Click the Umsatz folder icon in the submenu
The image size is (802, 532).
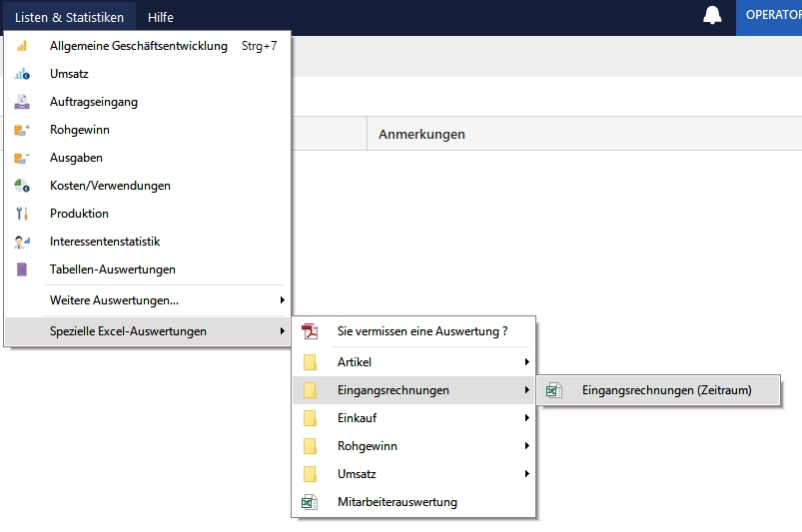(x=310, y=474)
